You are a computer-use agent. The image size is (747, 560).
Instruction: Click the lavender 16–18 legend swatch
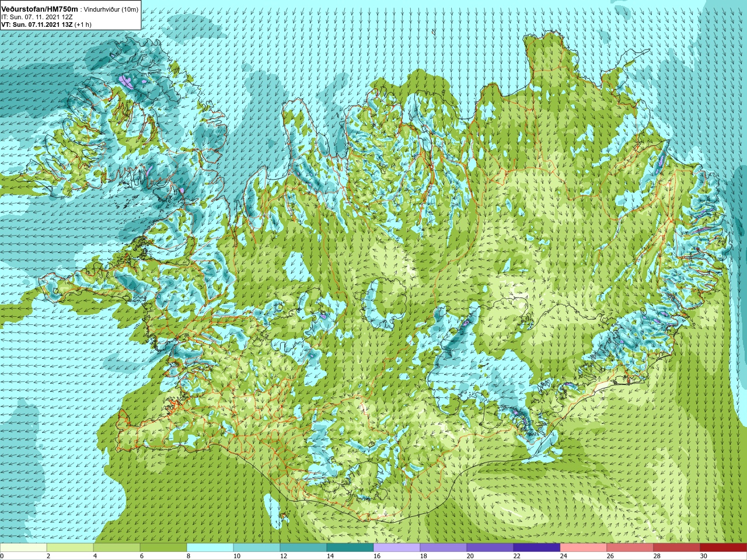(397, 548)
